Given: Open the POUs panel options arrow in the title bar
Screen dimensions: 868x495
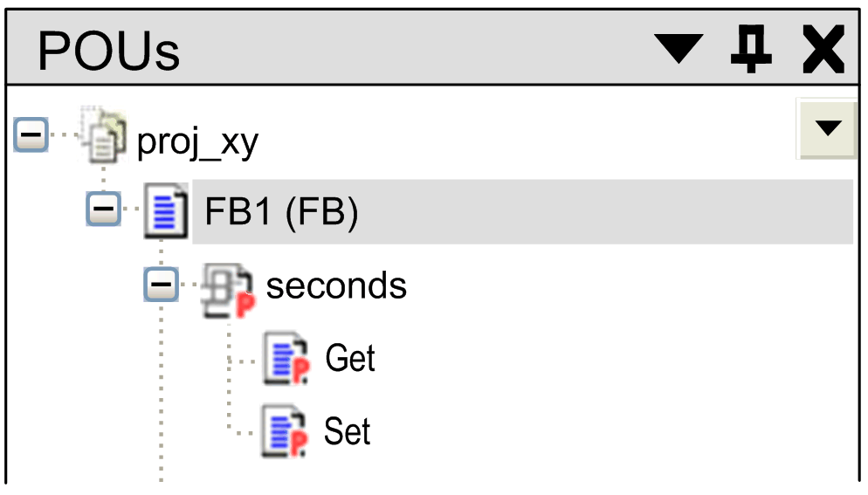Looking at the screenshot, I should [679, 49].
